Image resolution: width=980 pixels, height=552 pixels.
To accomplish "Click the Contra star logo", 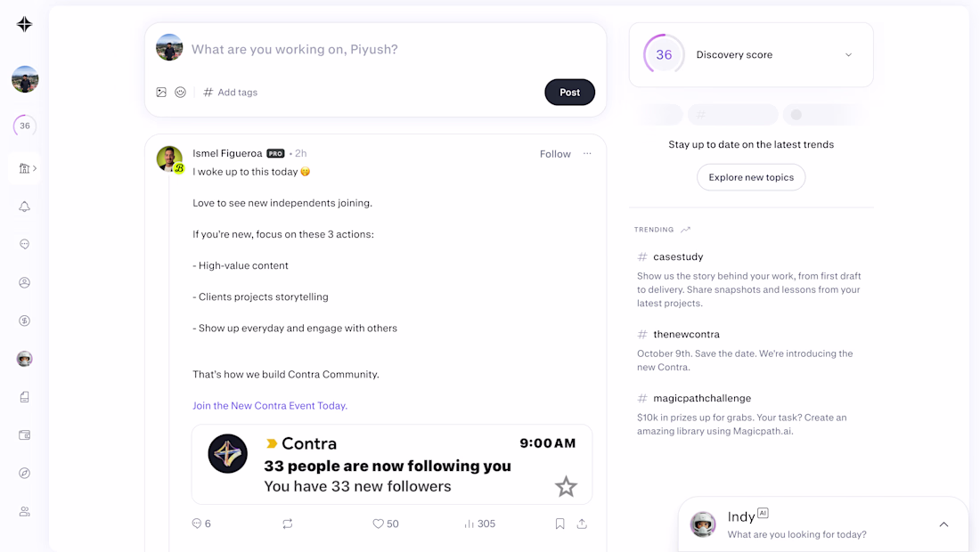I will pyautogui.click(x=25, y=25).
